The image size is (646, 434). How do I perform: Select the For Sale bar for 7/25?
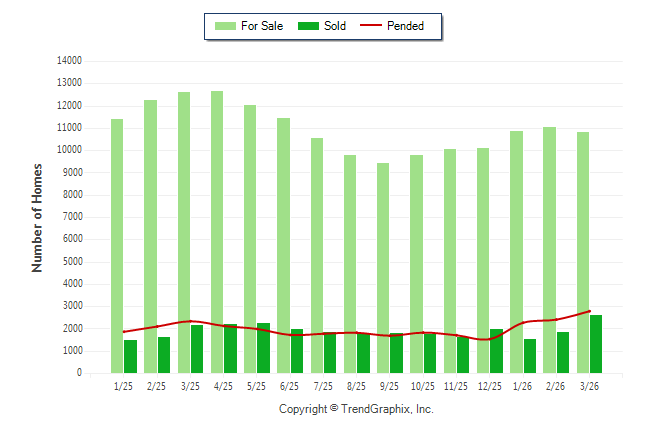[317, 255]
